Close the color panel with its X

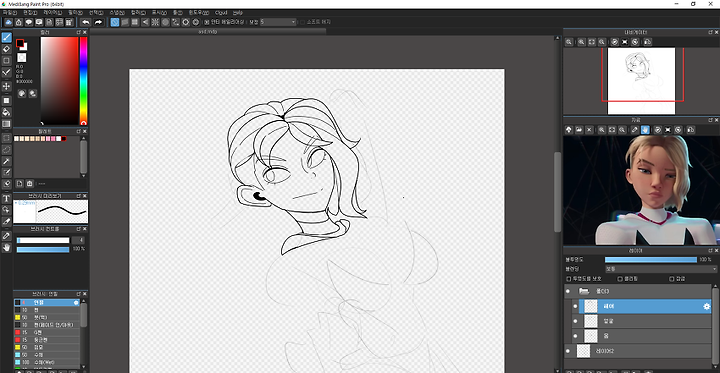[x=84, y=32]
